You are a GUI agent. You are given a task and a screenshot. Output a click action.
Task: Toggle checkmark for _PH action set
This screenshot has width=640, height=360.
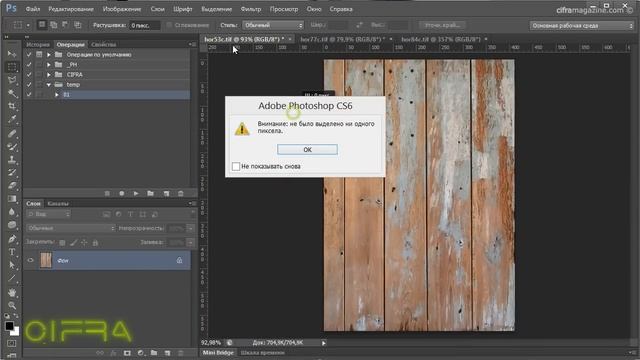[29, 64]
